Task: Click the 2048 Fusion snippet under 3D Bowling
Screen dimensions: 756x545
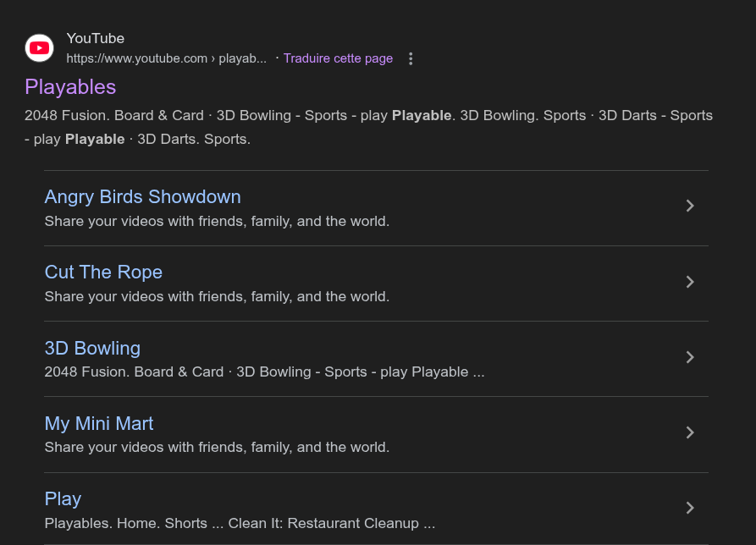Action: (x=264, y=372)
